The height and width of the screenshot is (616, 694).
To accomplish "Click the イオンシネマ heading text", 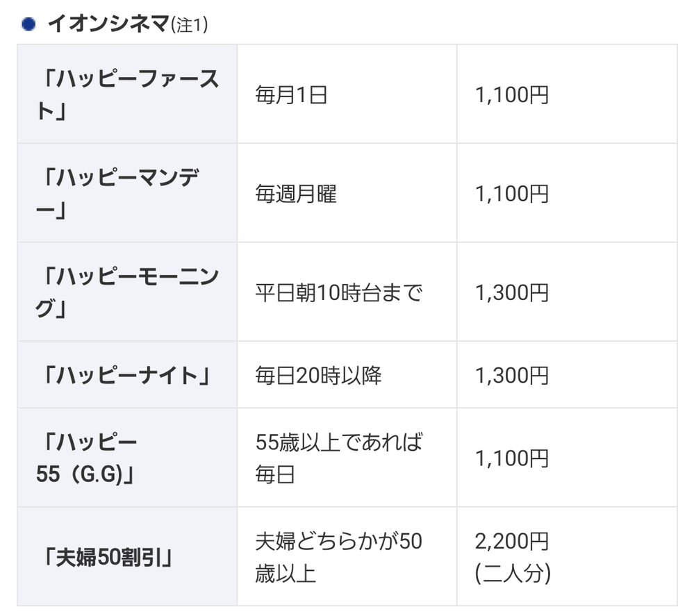I will coord(108,24).
